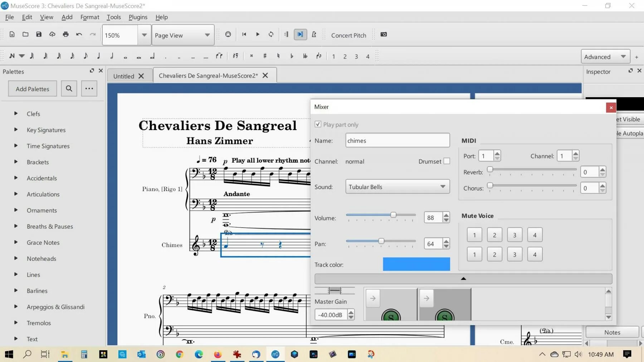The image size is (644, 362).
Task: Upload the score online using the cloud icon
Action: (52, 35)
